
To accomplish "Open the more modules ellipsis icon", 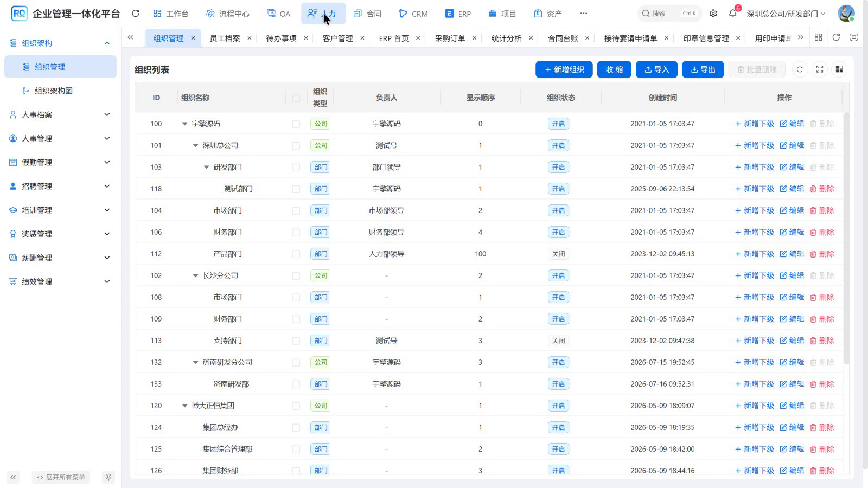I will 584,14.
